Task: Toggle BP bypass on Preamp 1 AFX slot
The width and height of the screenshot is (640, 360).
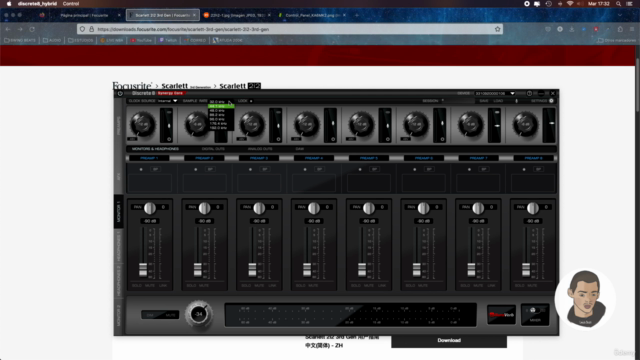Action: point(156,169)
